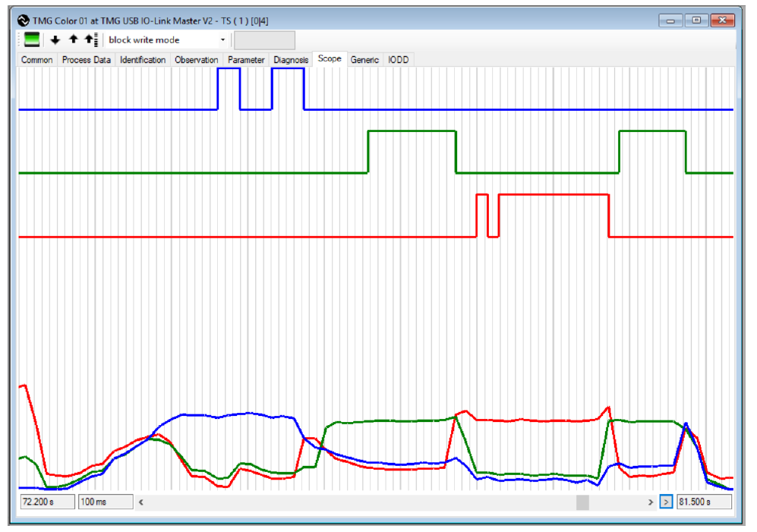Open the IODD tab
757x532 pixels.
click(x=399, y=60)
